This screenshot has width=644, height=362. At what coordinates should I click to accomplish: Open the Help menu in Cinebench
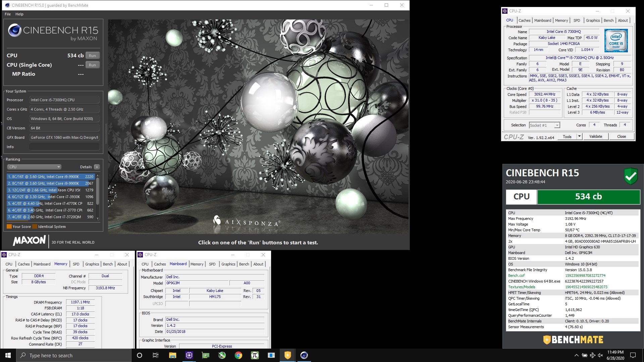[19, 14]
